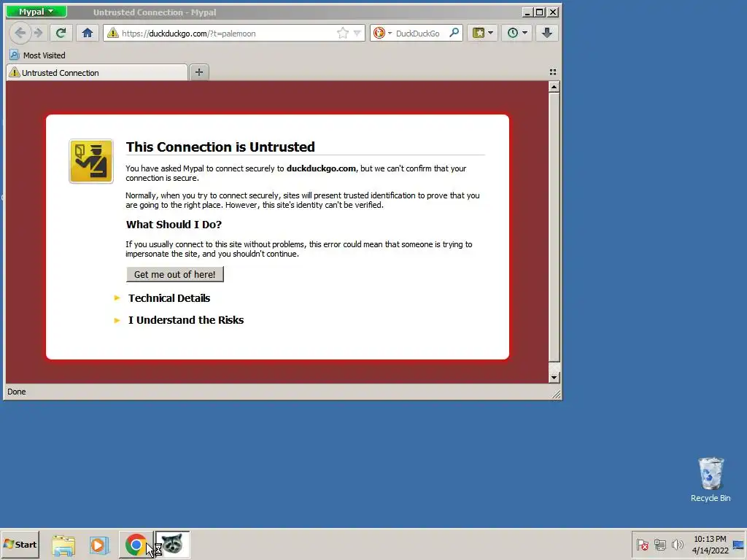Click the vertical scrollbar thumb
The height and width of the screenshot is (560, 747).
pos(554,227)
